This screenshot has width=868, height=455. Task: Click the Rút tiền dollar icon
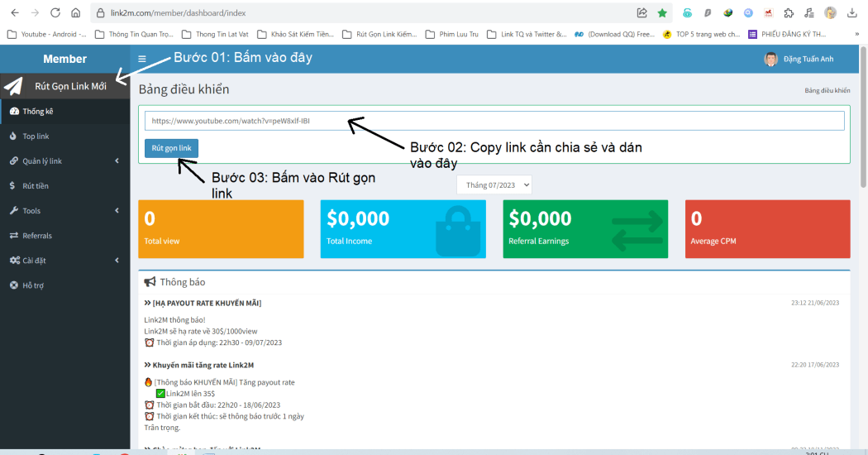click(12, 185)
